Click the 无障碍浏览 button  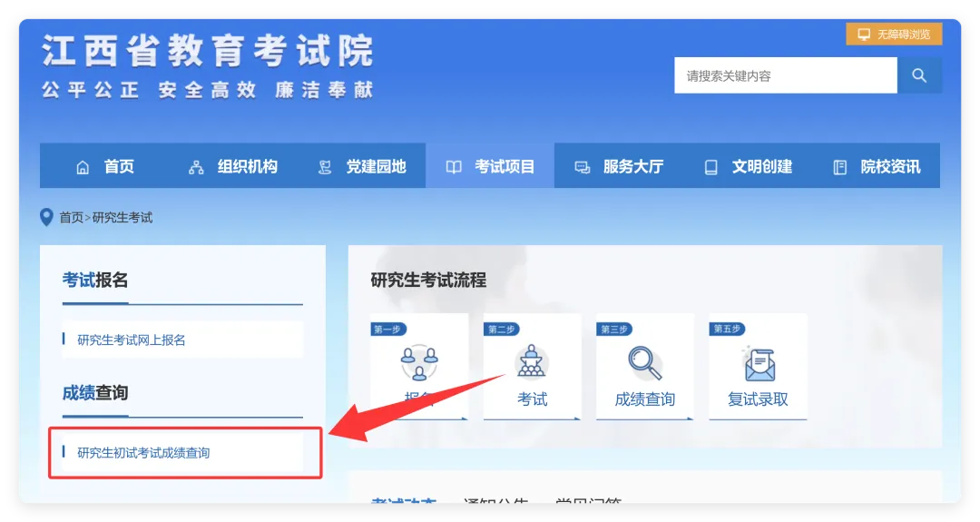point(895,34)
